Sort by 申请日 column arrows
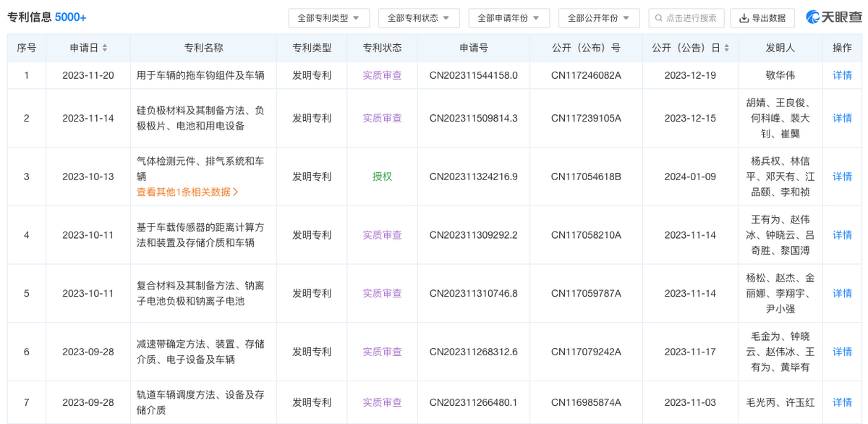Screen dimensions: 868x424 (105, 48)
